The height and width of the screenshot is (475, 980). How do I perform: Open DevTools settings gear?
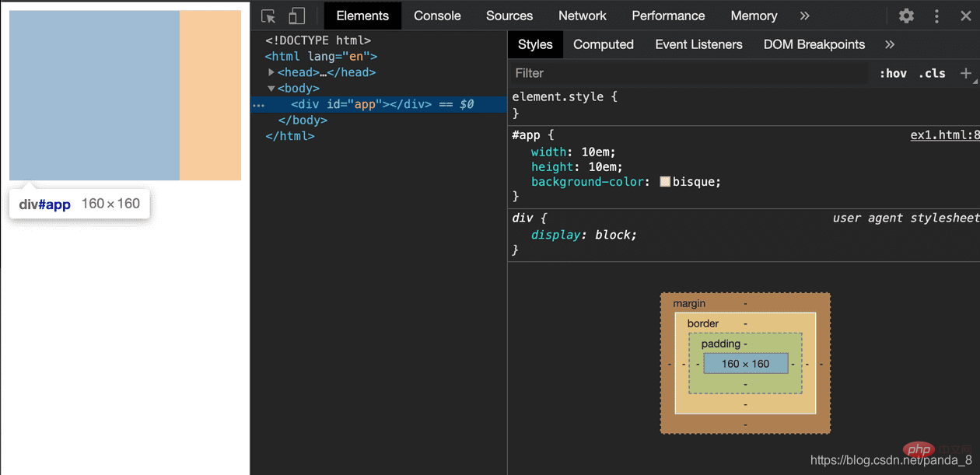point(906,16)
